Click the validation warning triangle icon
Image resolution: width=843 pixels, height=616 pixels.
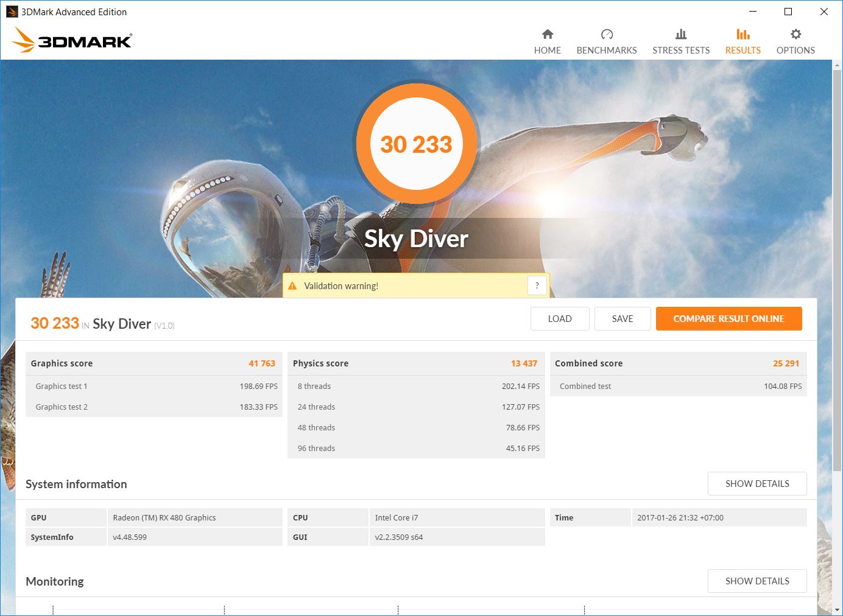(x=292, y=286)
